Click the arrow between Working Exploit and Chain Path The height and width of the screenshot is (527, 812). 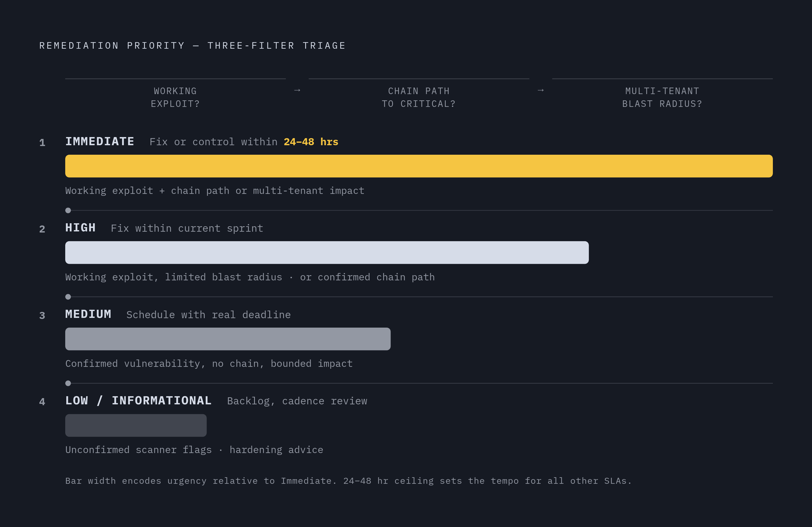(297, 90)
